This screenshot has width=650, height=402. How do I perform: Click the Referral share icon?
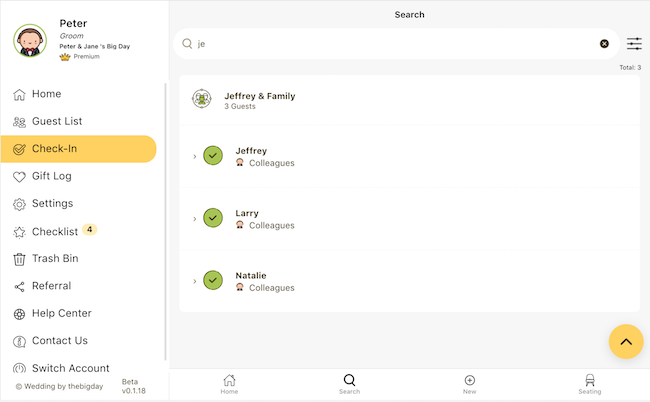click(19, 286)
